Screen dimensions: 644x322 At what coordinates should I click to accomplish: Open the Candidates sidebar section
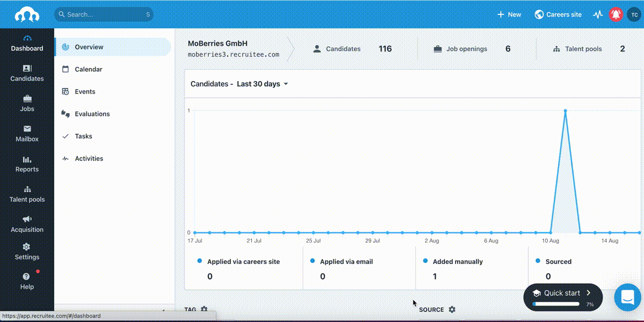pyautogui.click(x=27, y=74)
